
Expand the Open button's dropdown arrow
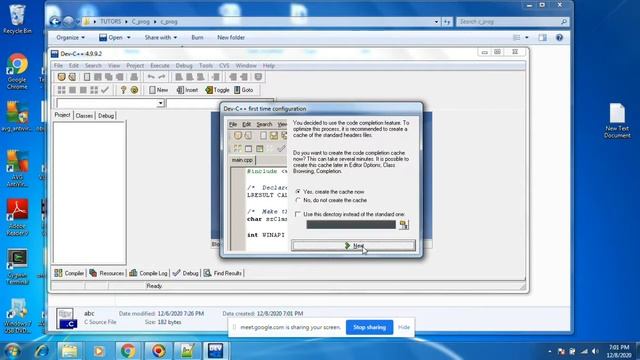[129, 38]
